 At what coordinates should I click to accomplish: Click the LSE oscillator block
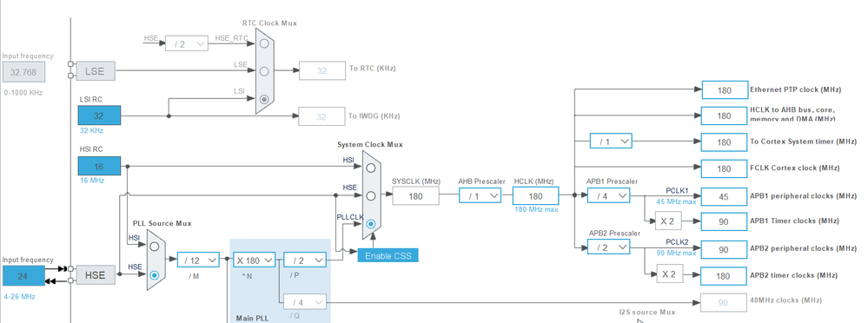(x=96, y=71)
